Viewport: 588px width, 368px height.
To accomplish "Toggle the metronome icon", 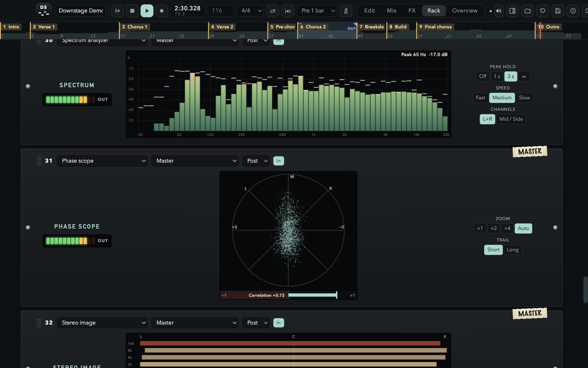I will (x=346, y=11).
